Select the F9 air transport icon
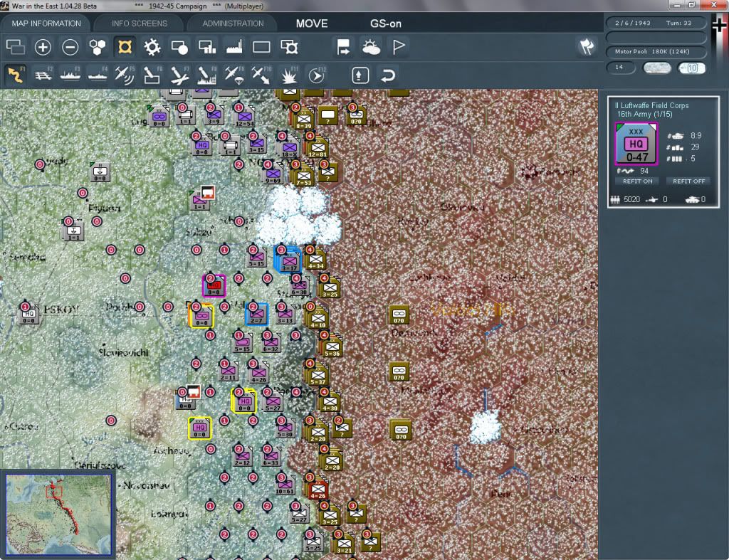This screenshot has height=560, width=729. click(234, 75)
